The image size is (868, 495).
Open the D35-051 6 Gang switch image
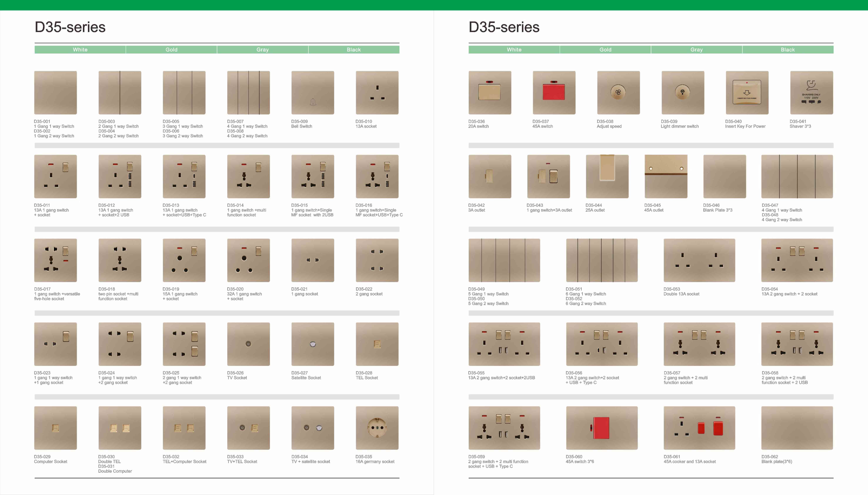602,260
